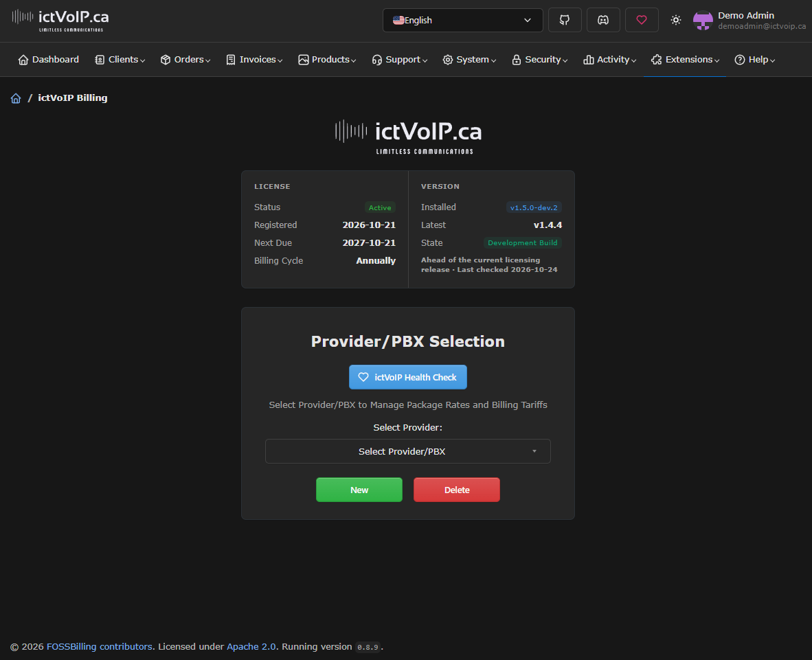Screen dimensions: 812x660
Task: Open the Dashboard menu item
Action: [49, 60]
